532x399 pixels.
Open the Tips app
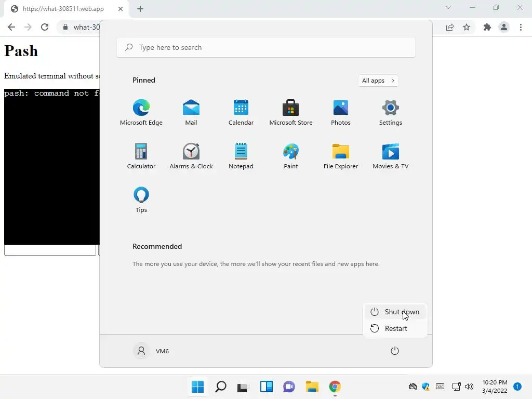[141, 200]
